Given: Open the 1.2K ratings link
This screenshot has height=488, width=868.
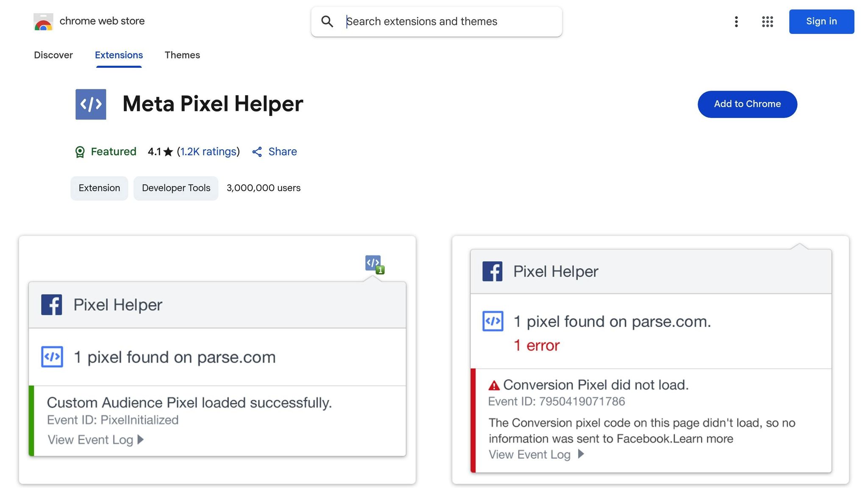Looking at the screenshot, I should click(x=208, y=152).
